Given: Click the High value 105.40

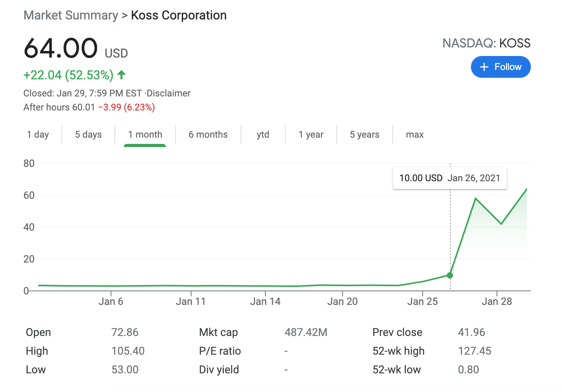Looking at the screenshot, I should tap(128, 351).
